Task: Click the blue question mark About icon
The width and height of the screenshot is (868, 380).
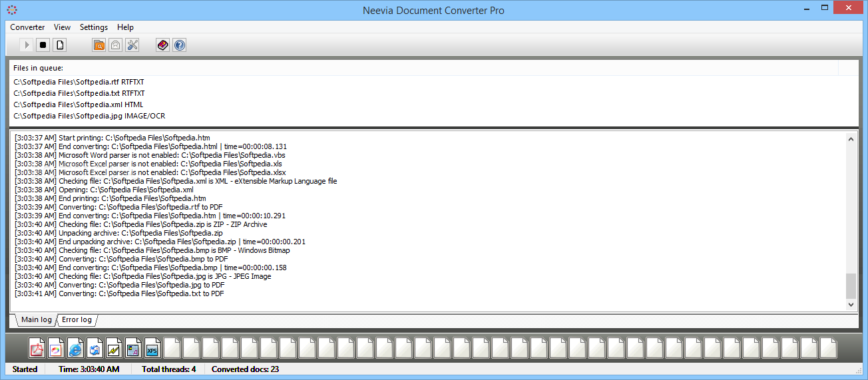Action: point(179,45)
